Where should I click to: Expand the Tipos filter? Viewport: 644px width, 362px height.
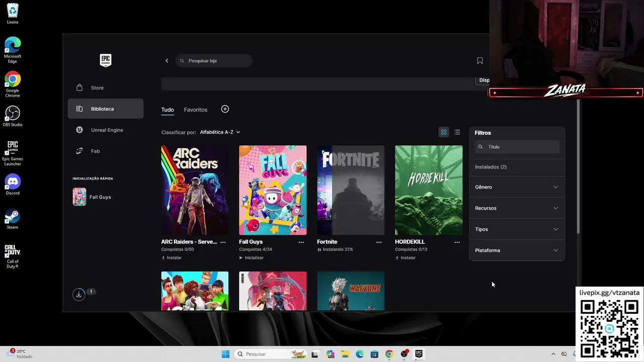[x=517, y=229]
